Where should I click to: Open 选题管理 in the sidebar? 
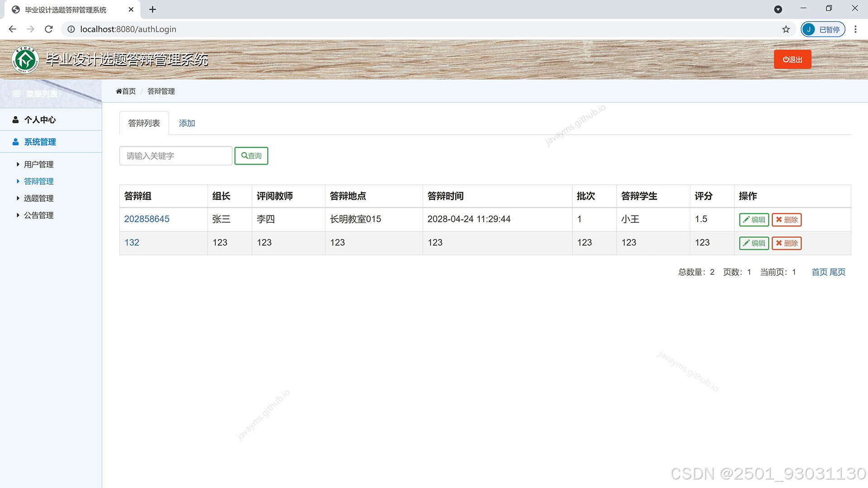pos(38,198)
